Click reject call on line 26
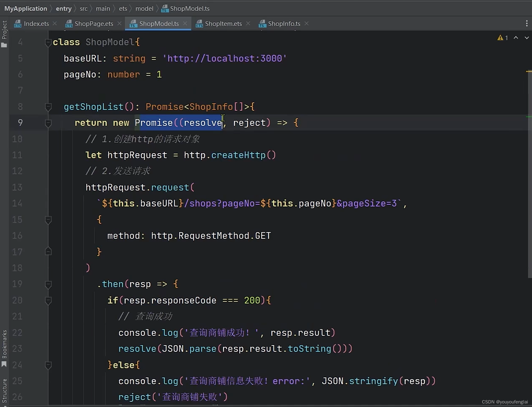 (134, 397)
